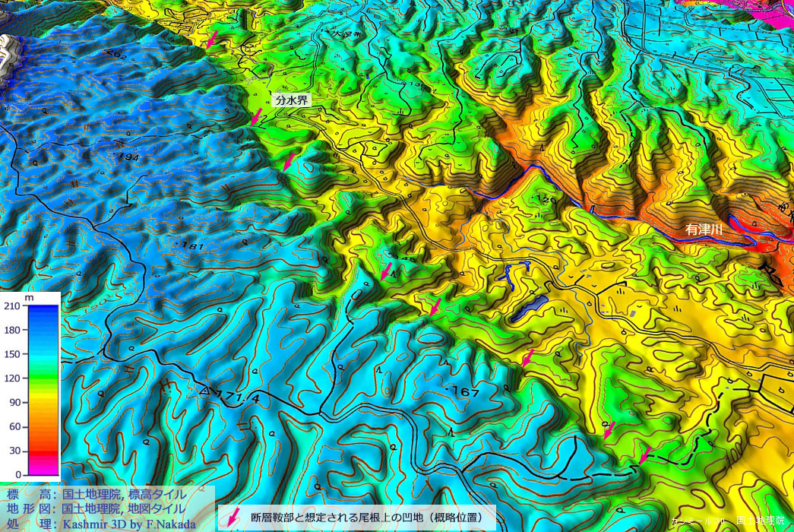Click the pink arrow beside the 145 elevation point

[387, 271]
